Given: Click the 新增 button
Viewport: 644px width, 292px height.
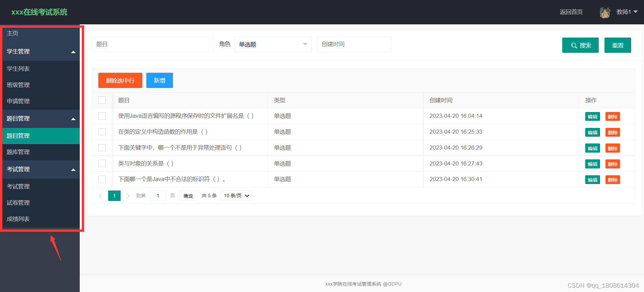Looking at the screenshot, I should tap(159, 81).
